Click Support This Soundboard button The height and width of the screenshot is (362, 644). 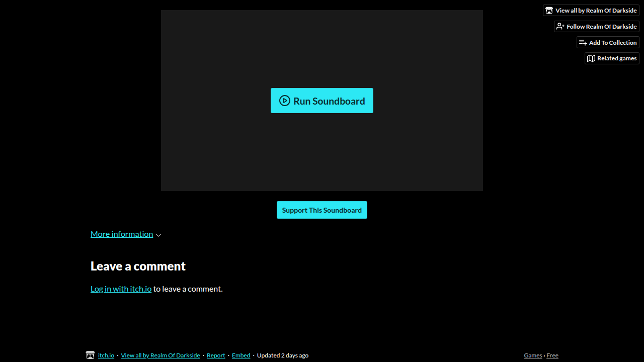[x=322, y=210]
